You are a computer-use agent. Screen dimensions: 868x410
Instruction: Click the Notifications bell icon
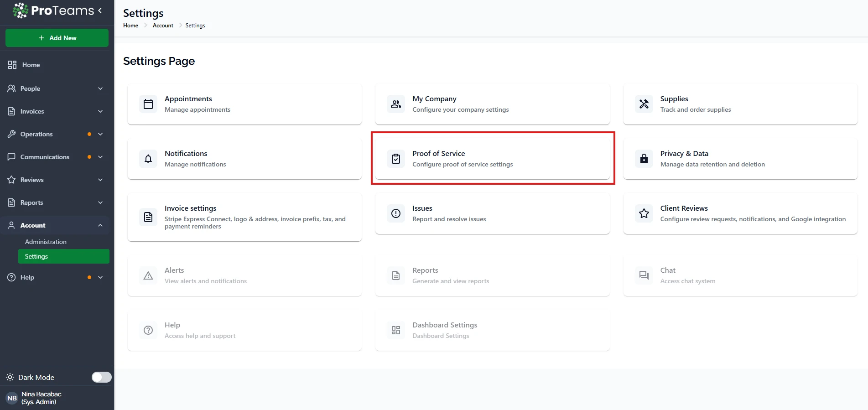click(148, 159)
